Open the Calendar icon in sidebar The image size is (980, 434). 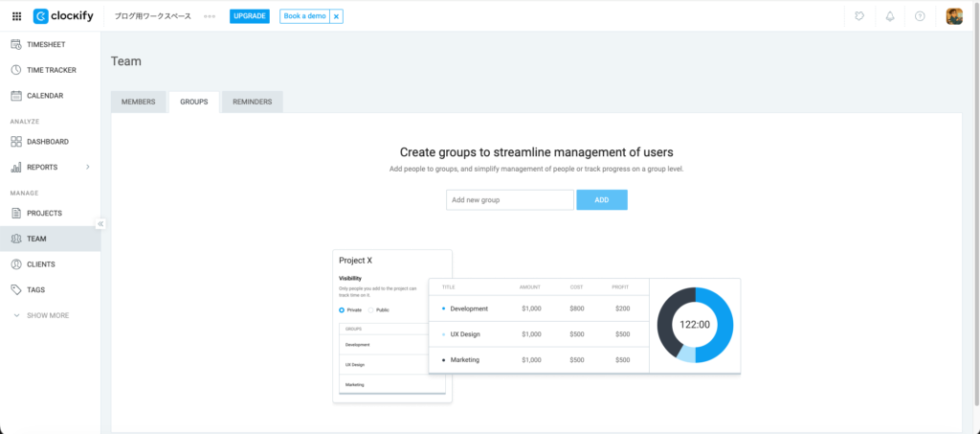coord(16,96)
